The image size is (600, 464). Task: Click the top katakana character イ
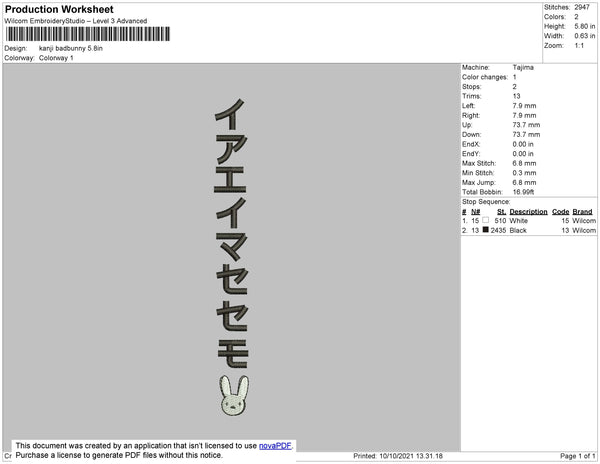230,114
